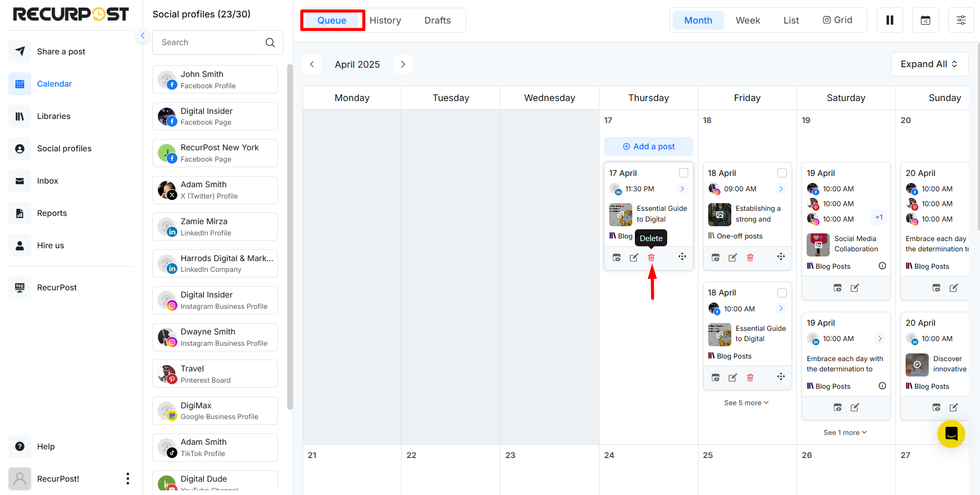Delete the 18 April 09:00 AM post
The width and height of the screenshot is (980, 495).
(750, 258)
